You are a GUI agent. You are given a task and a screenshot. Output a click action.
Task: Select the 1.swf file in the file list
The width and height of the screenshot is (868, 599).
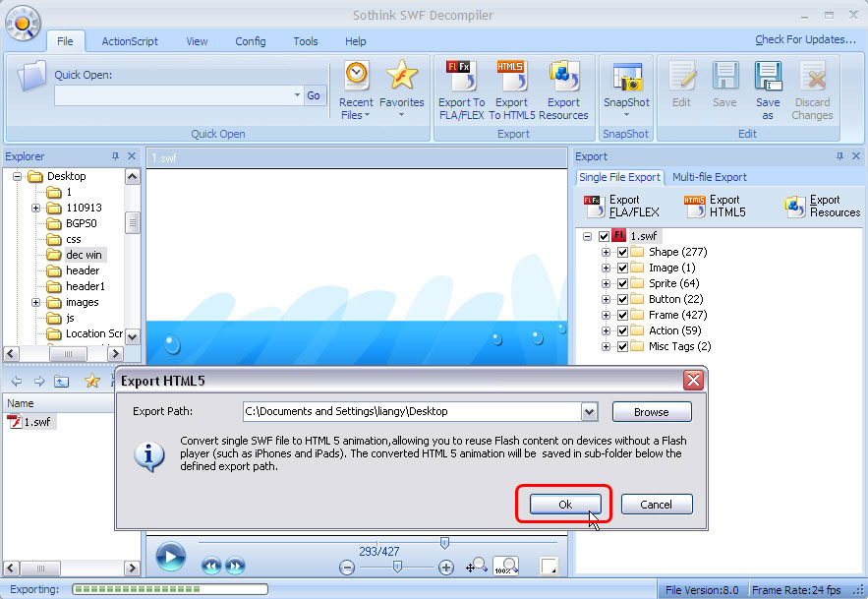(31, 422)
